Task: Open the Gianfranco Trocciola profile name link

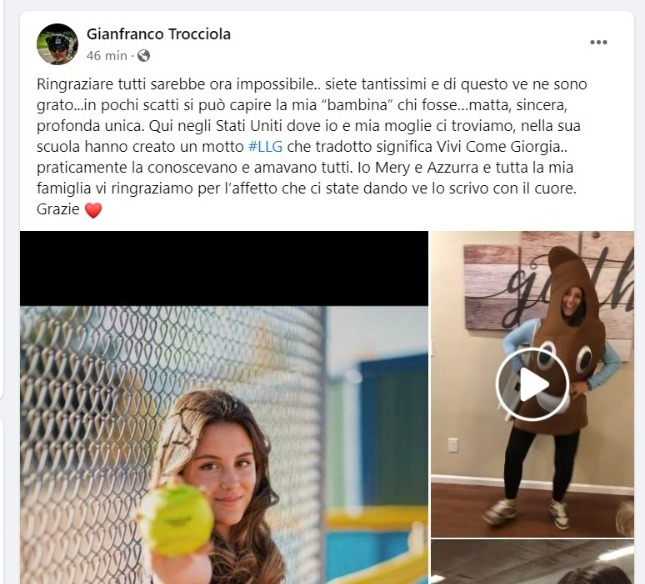Action: coord(158,34)
